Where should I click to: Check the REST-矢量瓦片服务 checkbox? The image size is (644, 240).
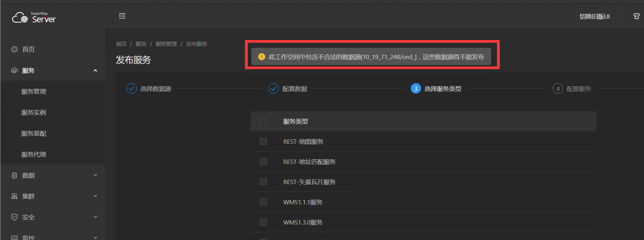(x=263, y=182)
